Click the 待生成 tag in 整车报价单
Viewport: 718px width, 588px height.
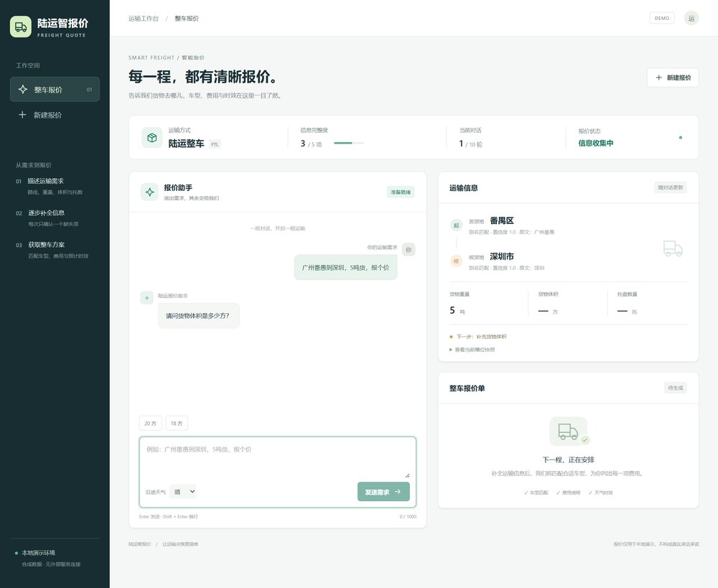click(x=676, y=388)
